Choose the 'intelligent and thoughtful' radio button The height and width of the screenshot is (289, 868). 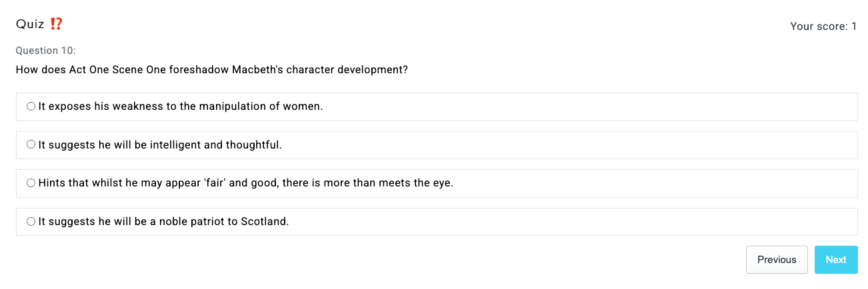31,144
